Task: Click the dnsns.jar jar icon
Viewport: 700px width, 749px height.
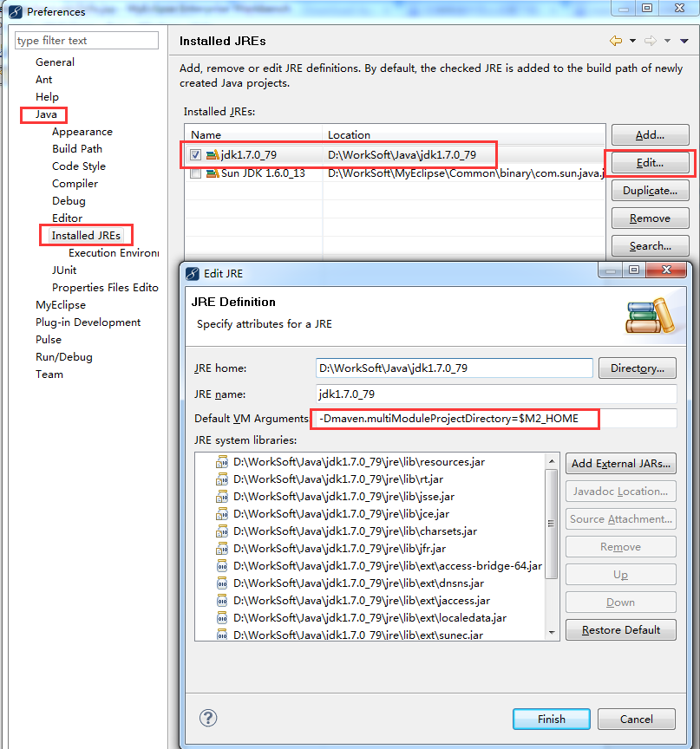Action: pos(222,583)
